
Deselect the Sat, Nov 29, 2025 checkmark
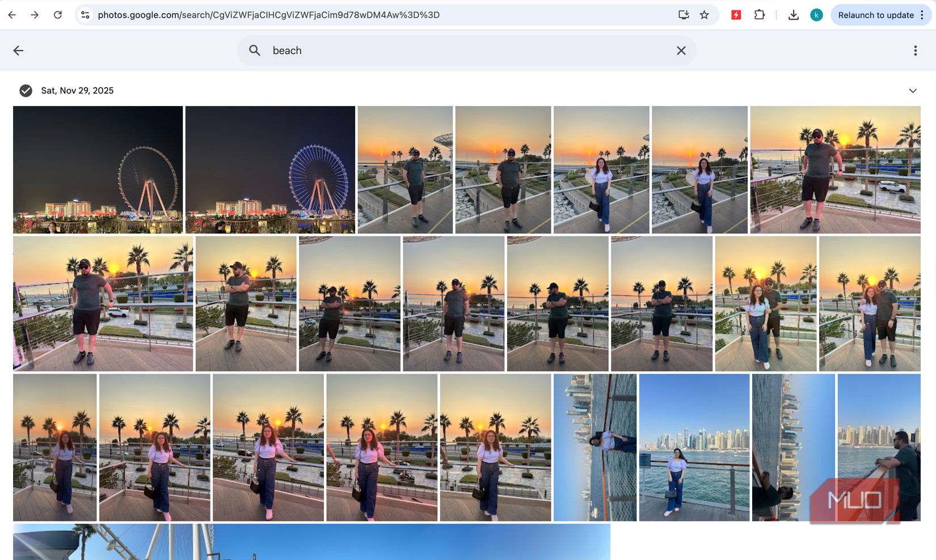pos(26,90)
